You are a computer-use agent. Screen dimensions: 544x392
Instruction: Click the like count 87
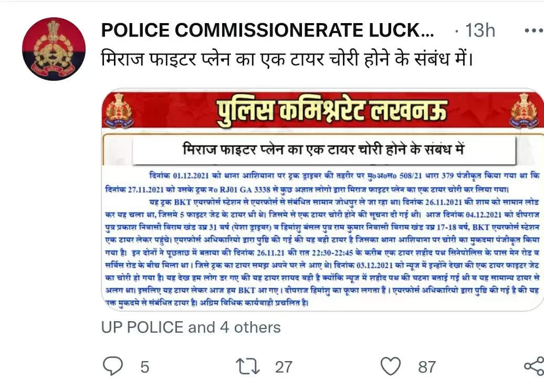pyautogui.click(x=427, y=367)
